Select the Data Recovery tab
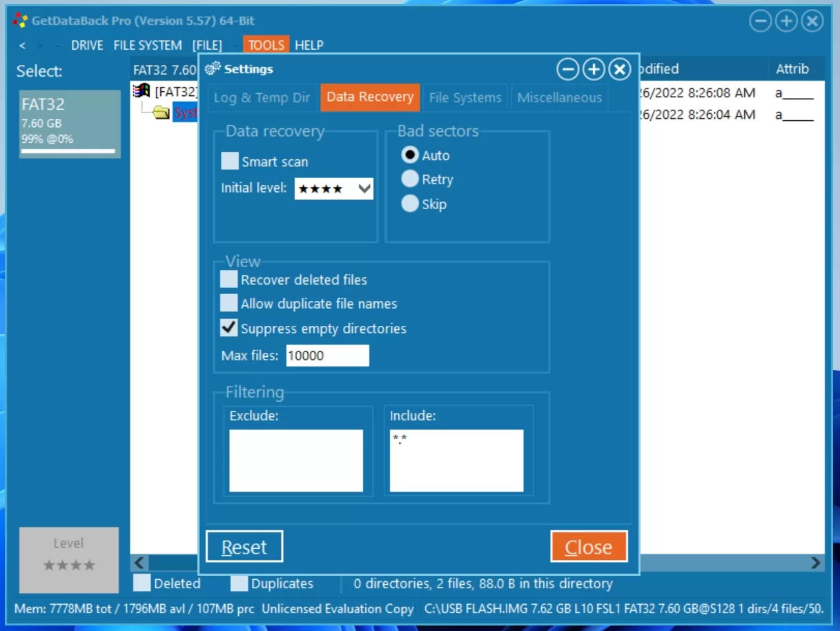The image size is (840, 631). tap(370, 97)
